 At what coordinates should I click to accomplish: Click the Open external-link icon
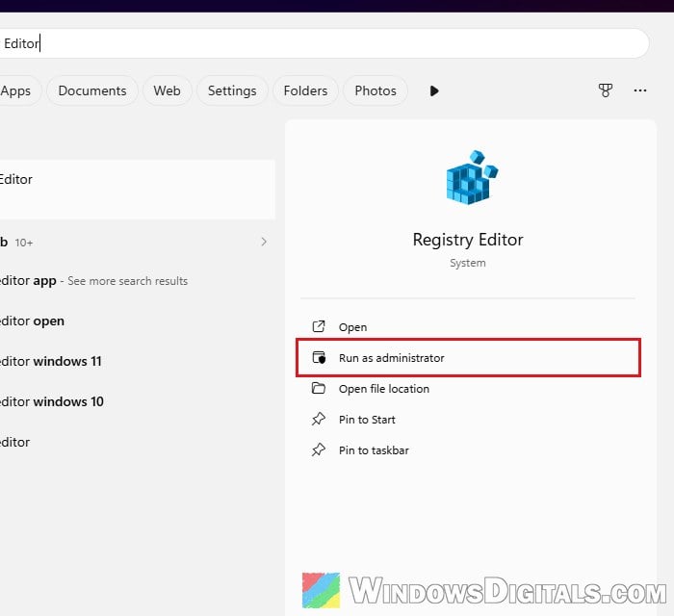click(x=319, y=326)
